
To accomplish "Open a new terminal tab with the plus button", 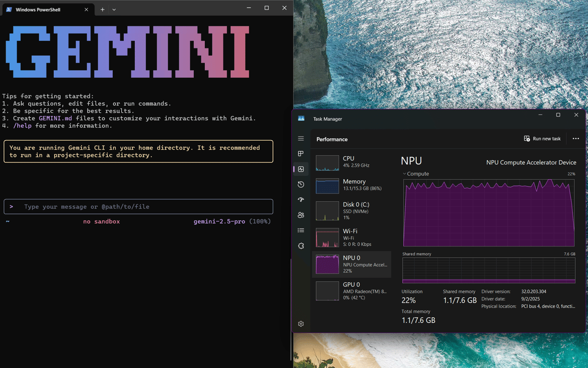I will point(103,8).
